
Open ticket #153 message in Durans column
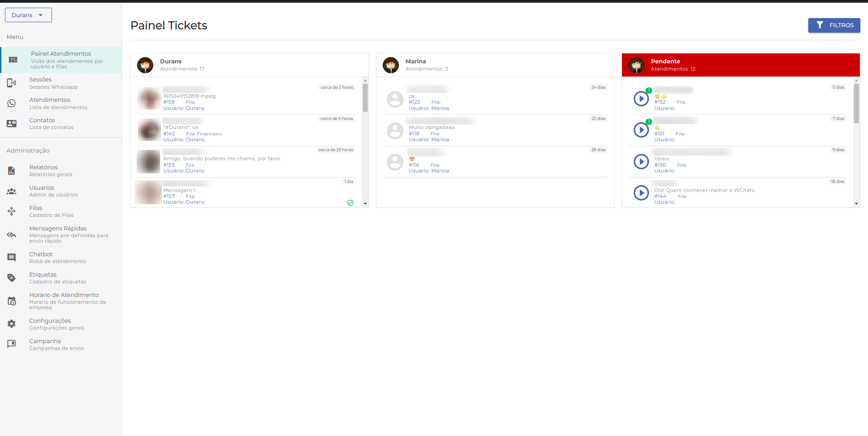point(222,159)
